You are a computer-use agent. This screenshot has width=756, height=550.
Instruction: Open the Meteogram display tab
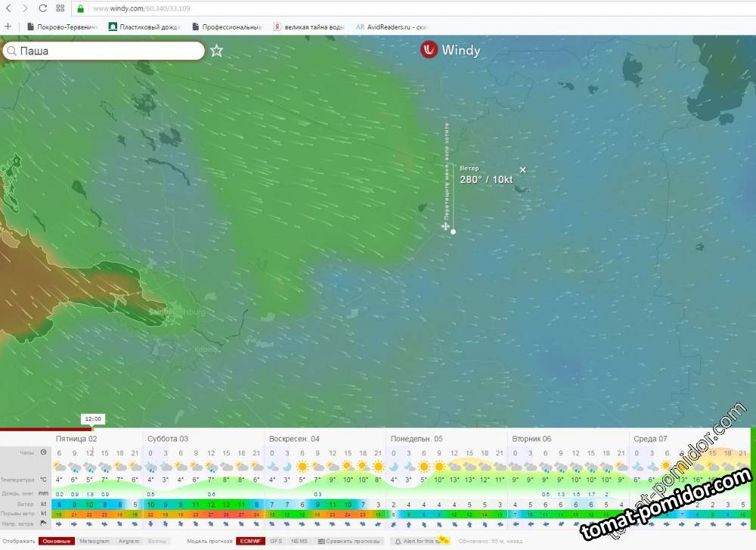[94, 542]
